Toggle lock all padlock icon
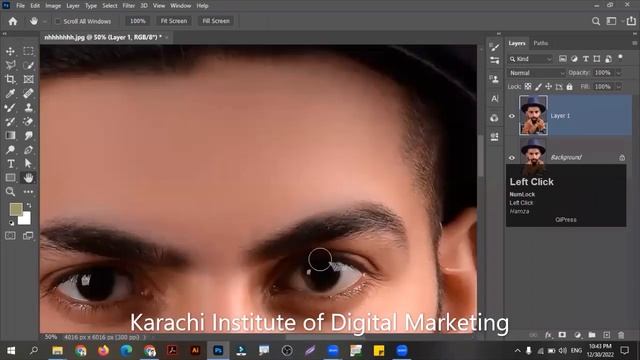Screen dimensions: 640x360 [569, 87]
